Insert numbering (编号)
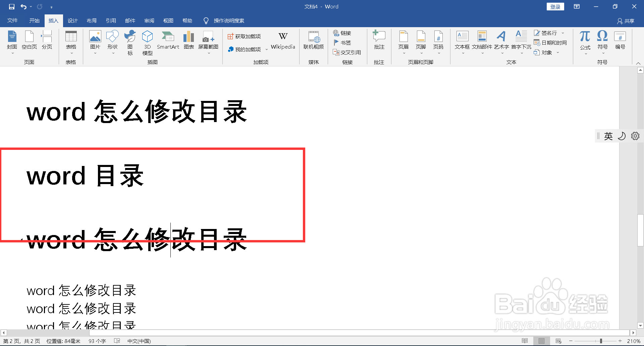Viewport: 644px width, 346px height. coord(620,40)
